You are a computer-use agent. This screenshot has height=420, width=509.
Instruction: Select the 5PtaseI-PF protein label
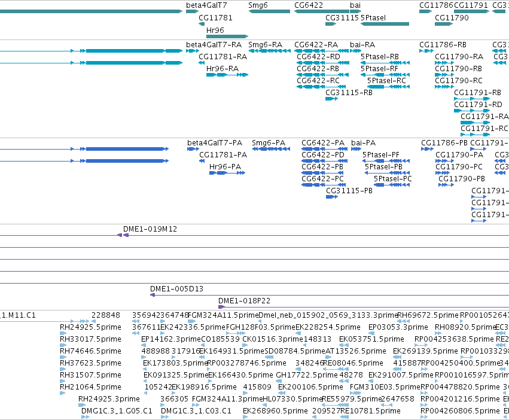381,156
